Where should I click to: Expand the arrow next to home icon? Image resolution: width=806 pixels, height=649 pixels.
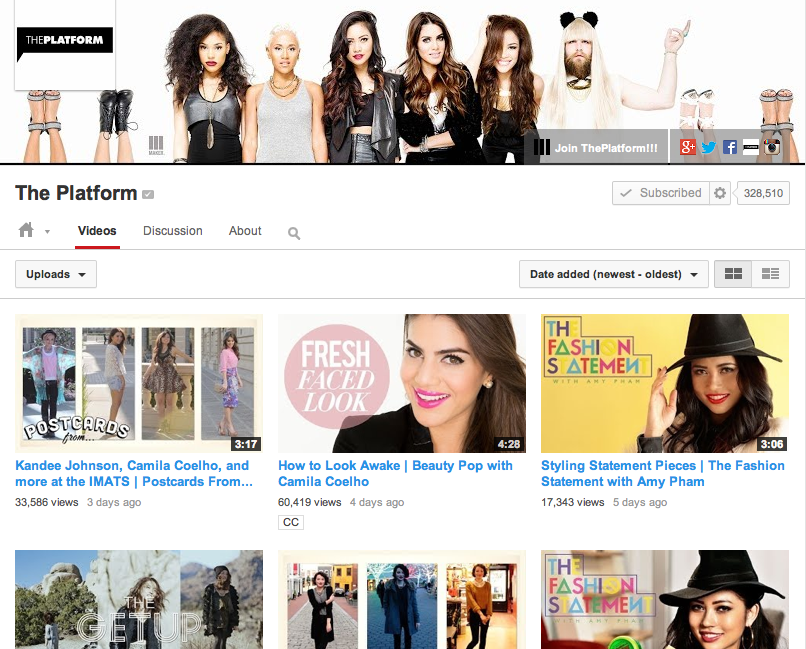47,232
